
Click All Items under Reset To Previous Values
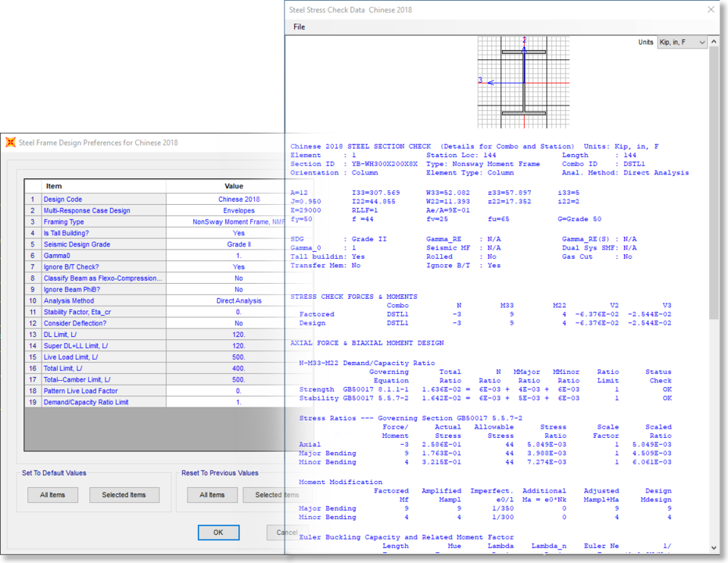coord(212,495)
